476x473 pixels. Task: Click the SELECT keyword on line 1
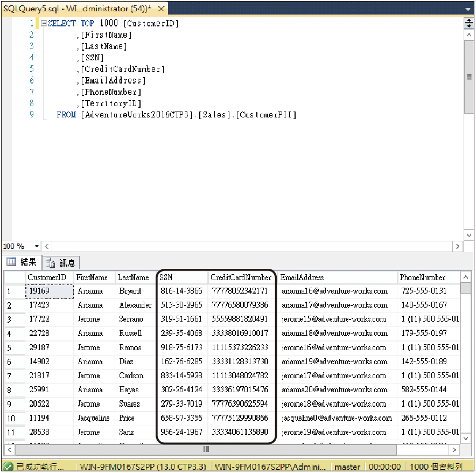tap(62, 23)
